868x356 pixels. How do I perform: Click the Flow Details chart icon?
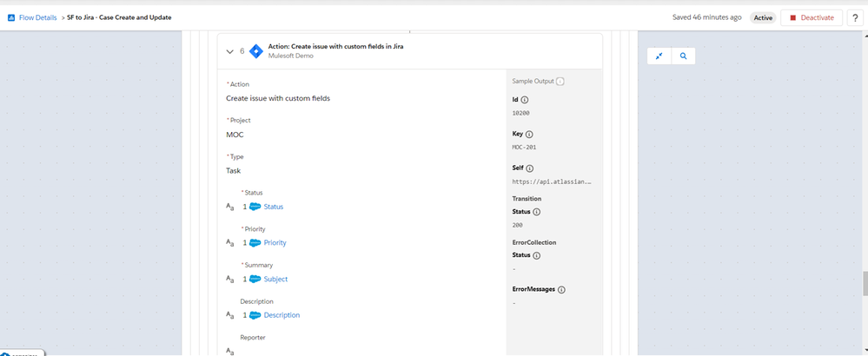coord(11,17)
